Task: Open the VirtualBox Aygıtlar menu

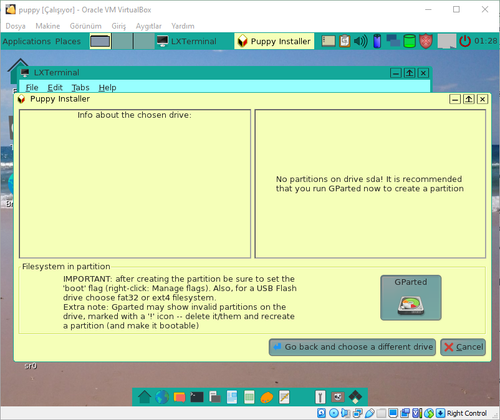Action: [x=148, y=26]
